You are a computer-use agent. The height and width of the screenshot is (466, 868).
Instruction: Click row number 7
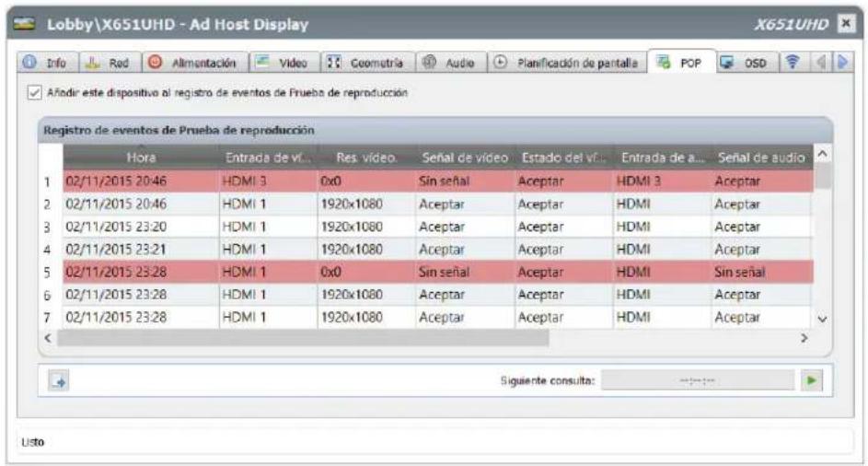click(x=47, y=318)
